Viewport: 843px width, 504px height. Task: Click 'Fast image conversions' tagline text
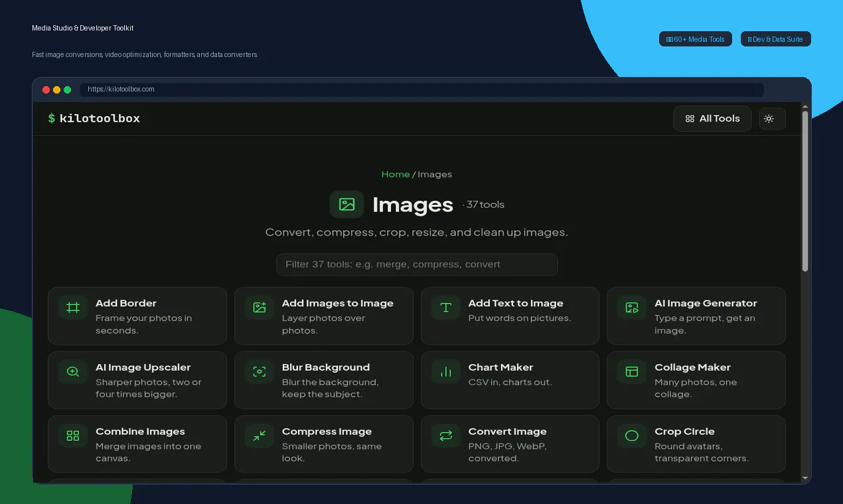[145, 54]
